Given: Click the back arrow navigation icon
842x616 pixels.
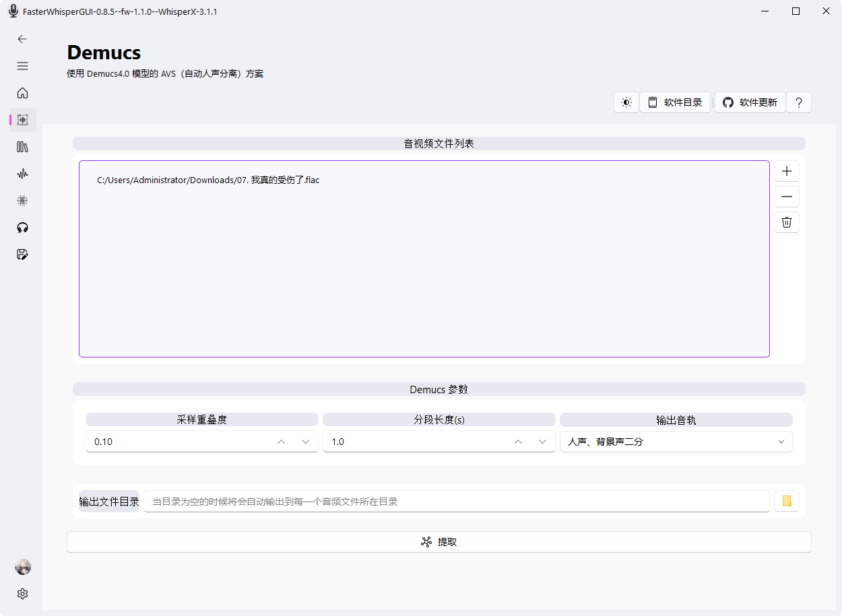Looking at the screenshot, I should coord(22,38).
